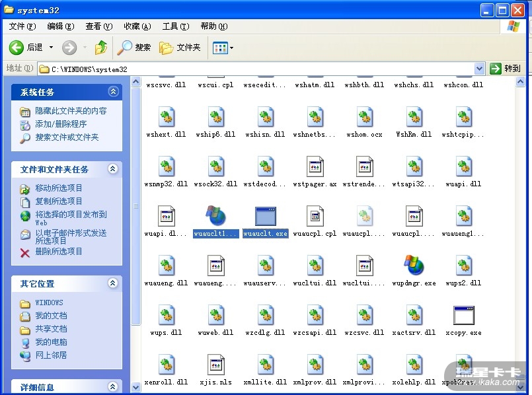Select the xcopy.exe icon
The width and height of the screenshot is (532, 395).
[463, 315]
